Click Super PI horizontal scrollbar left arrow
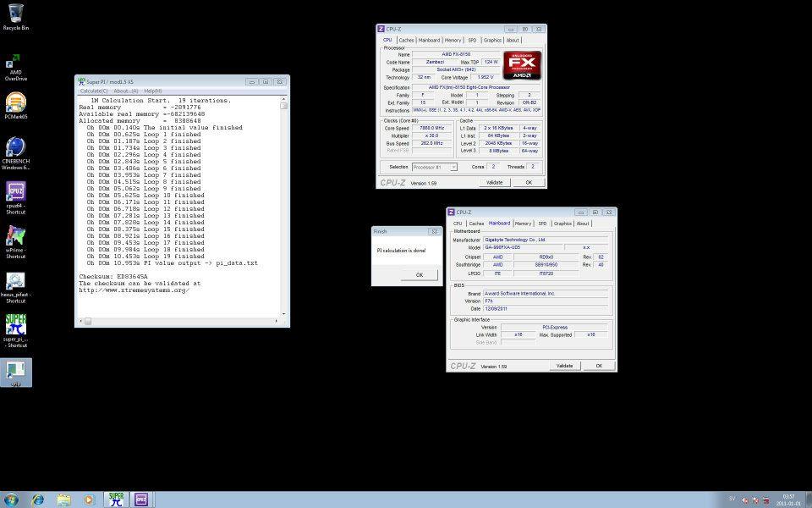 pyautogui.click(x=80, y=321)
